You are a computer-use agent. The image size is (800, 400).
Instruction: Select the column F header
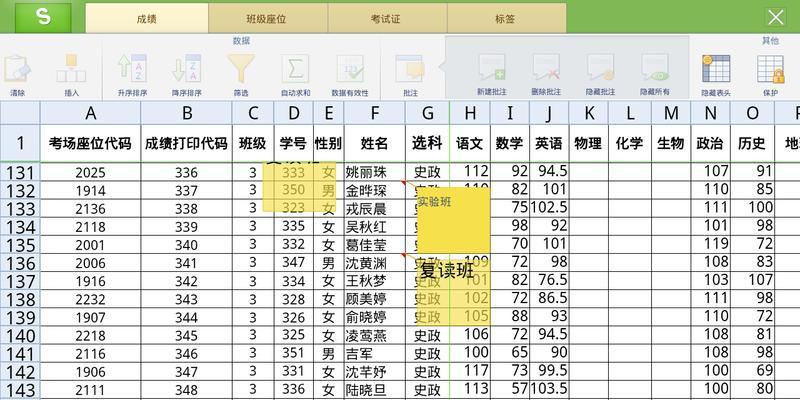[374, 113]
